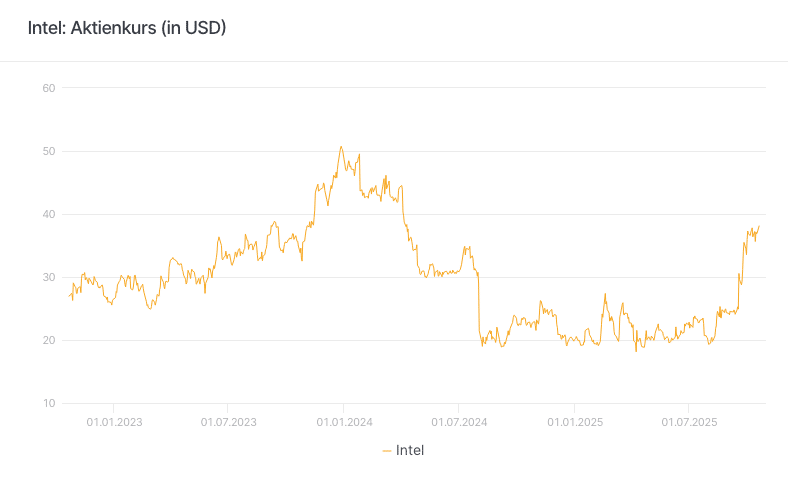Select the 01.07.2025 date label
Viewport: 788px width, 479px height.
(x=689, y=422)
